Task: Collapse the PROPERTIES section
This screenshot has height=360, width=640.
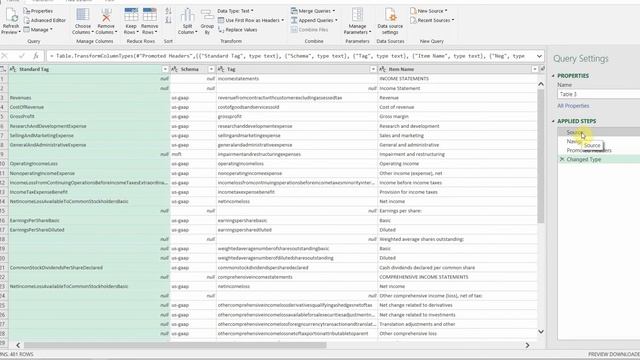Action: click(553, 76)
